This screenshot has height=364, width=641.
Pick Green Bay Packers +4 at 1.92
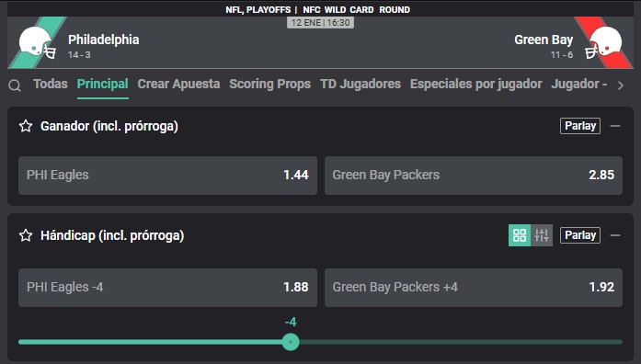(x=474, y=288)
